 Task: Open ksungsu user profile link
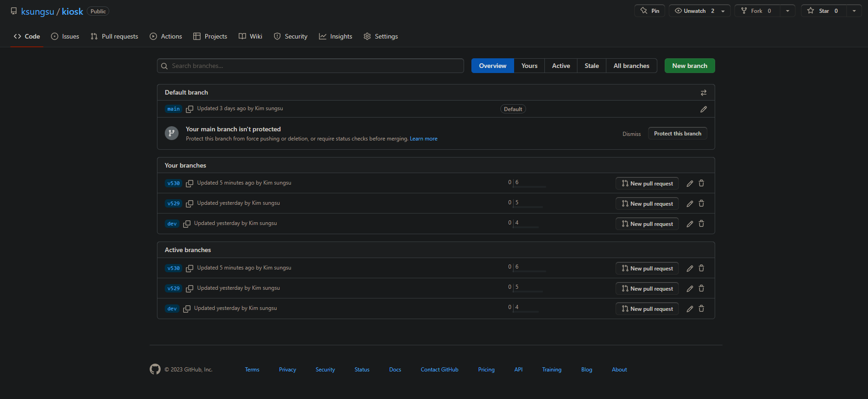tap(38, 11)
